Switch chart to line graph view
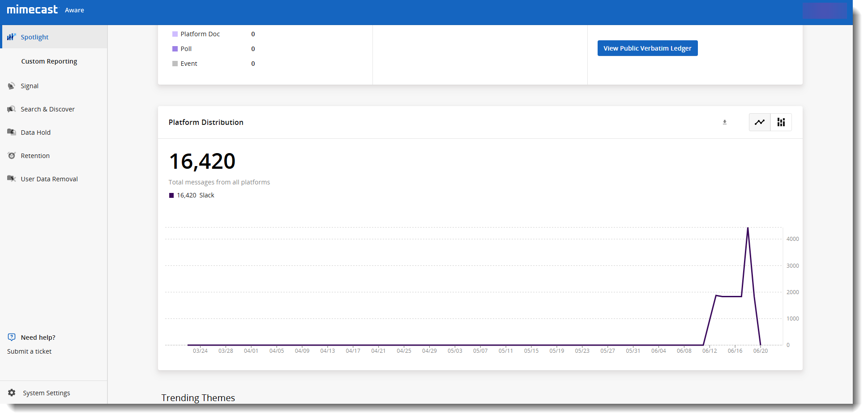Viewport: 868px width, 419px height. 760,122
